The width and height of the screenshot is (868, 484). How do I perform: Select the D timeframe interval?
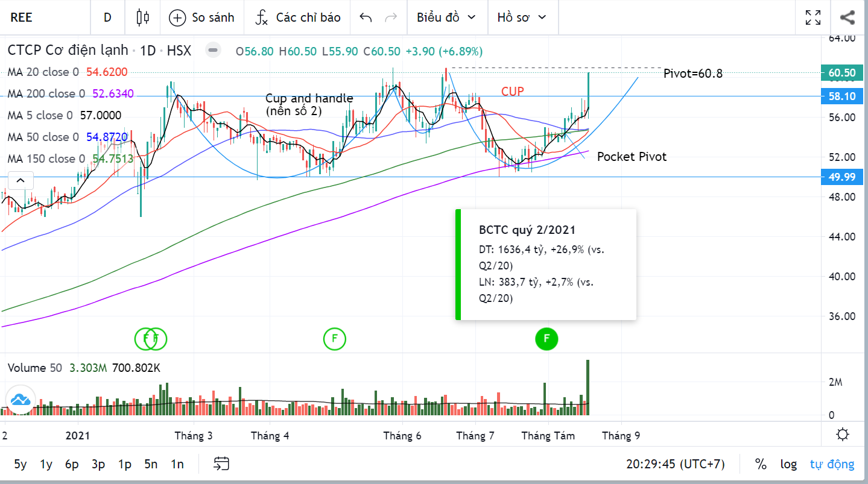click(107, 17)
